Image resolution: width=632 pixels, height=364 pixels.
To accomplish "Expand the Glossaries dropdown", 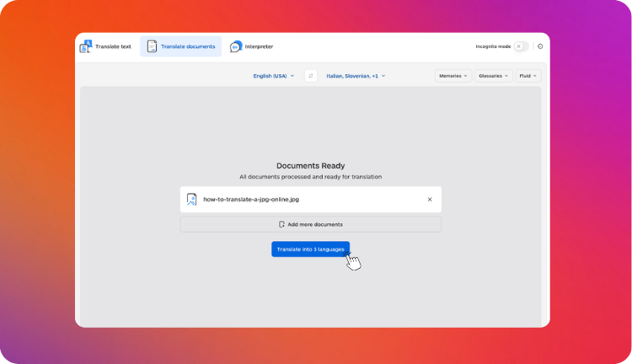I will click(494, 76).
